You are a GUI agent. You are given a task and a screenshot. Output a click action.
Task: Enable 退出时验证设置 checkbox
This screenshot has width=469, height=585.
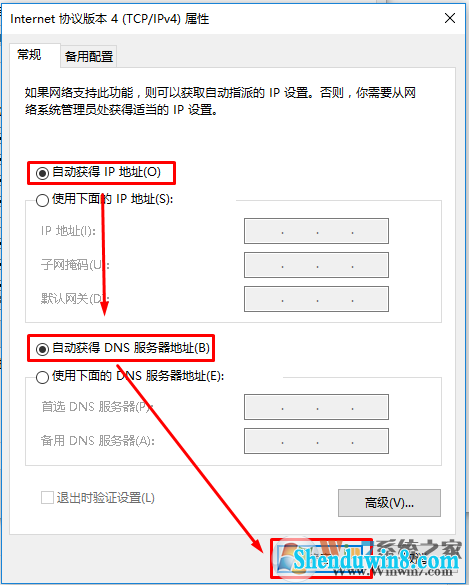click(x=47, y=498)
